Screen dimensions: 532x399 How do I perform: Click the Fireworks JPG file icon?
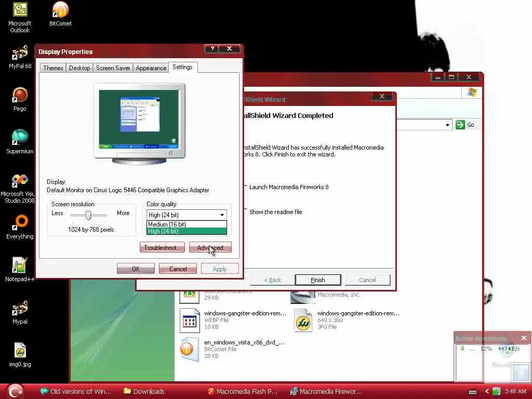pyautogui.click(x=303, y=320)
